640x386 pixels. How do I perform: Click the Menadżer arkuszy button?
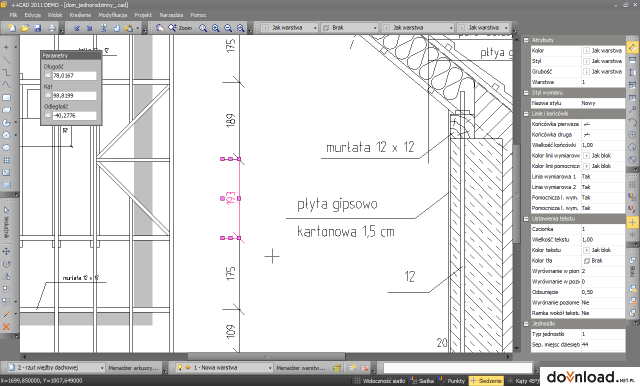tap(133, 368)
